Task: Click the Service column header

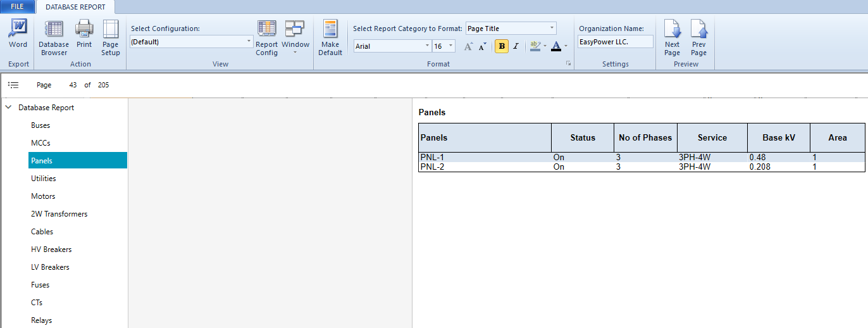Action: [712, 137]
